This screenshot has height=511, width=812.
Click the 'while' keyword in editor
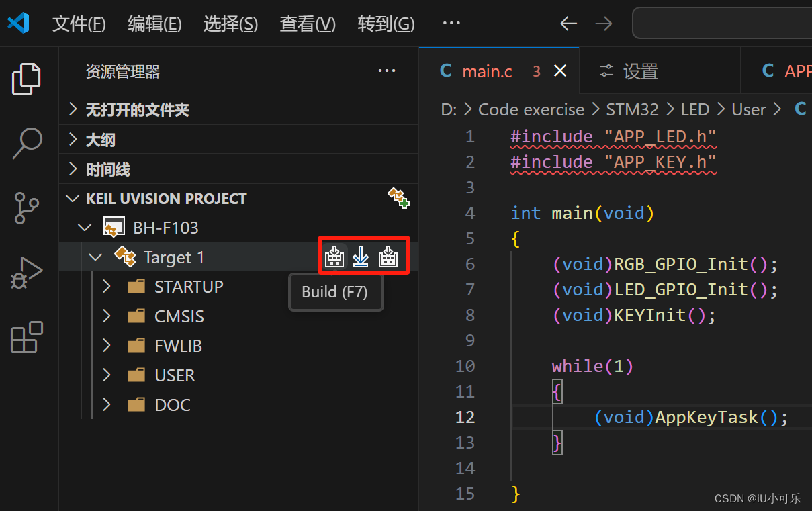tap(578, 366)
